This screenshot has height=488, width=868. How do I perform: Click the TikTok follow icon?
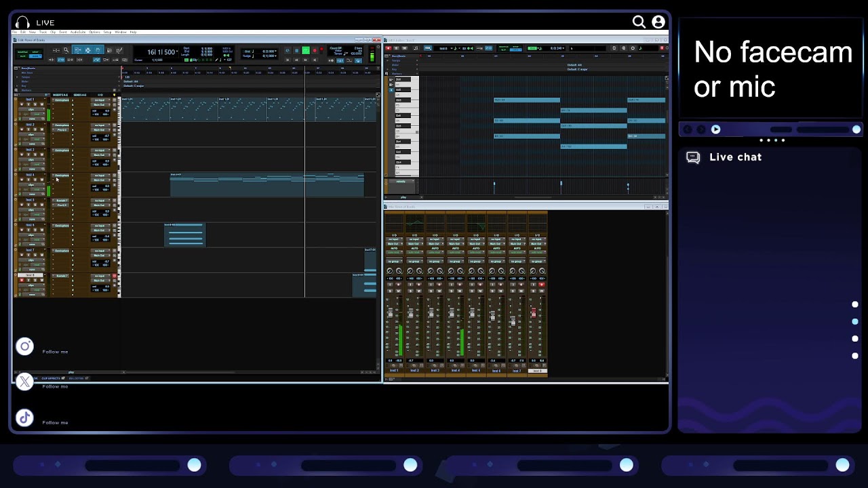click(24, 418)
